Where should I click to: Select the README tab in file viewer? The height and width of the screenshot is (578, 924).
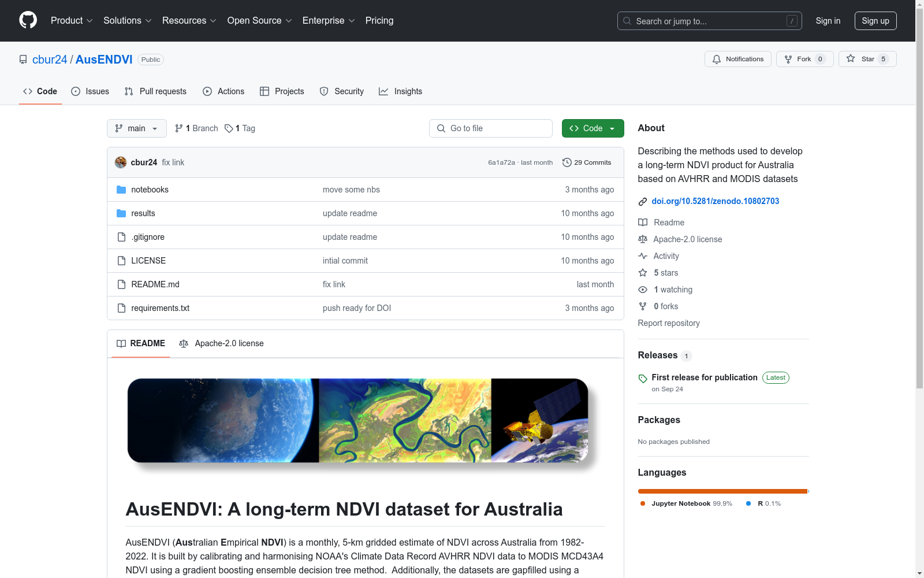141,343
